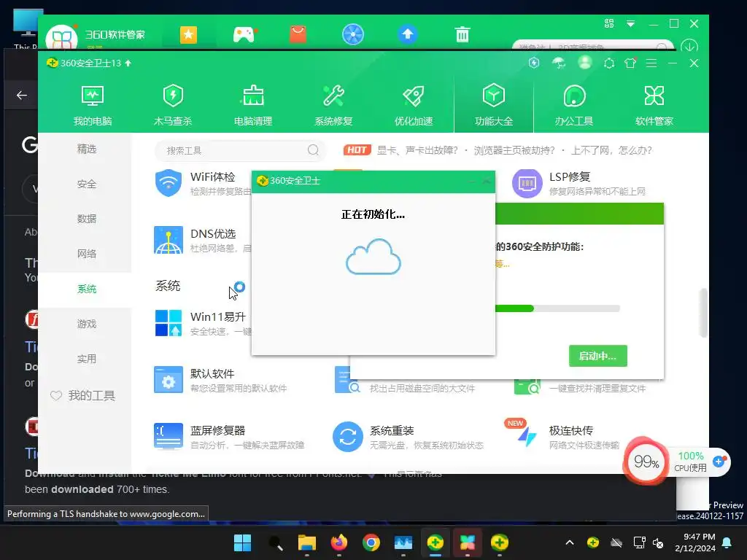Click the tools list vertical scrollbar
Viewport: 747px width, 560px height.
pyautogui.click(x=703, y=312)
